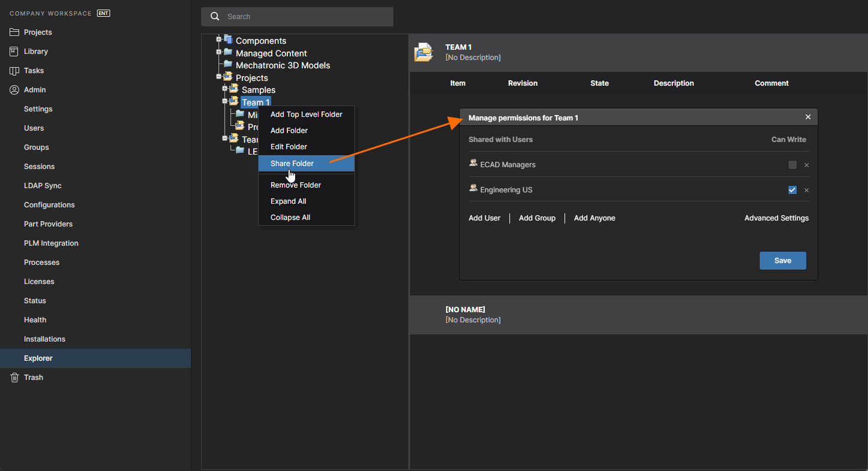Enable Can Write for ECAD Managers
The height and width of the screenshot is (471, 868).
point(793,165)
